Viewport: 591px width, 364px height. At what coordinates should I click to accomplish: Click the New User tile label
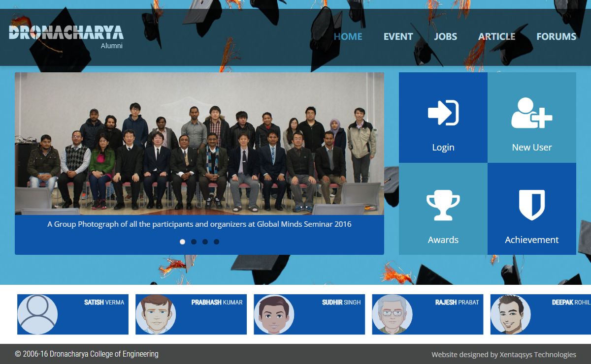532,147
